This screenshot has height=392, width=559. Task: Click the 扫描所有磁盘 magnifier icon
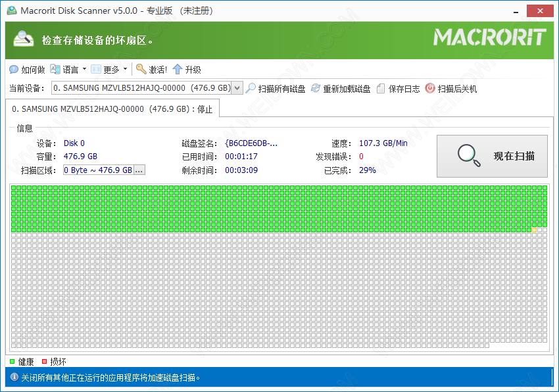click(x=251, y=88)
